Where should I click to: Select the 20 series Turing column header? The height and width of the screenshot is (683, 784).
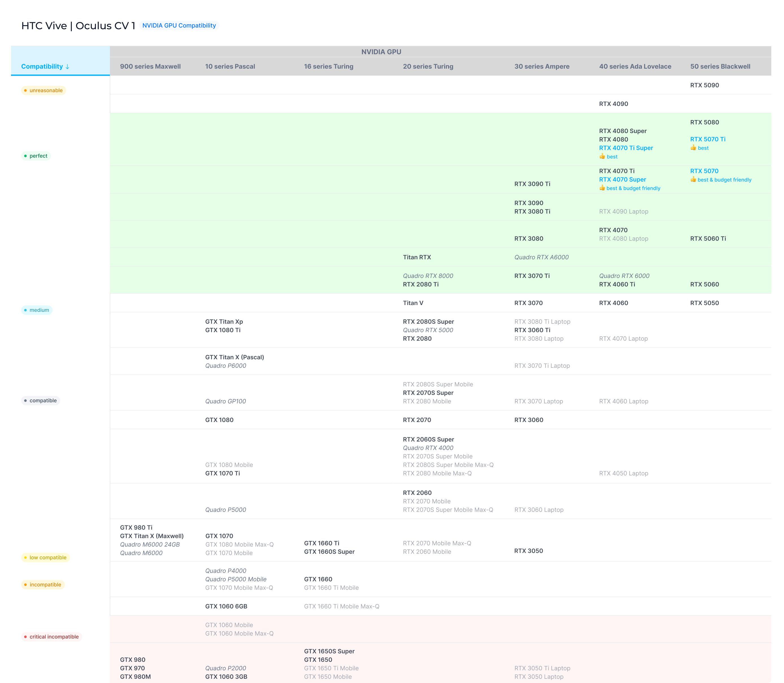pos(428,66)
